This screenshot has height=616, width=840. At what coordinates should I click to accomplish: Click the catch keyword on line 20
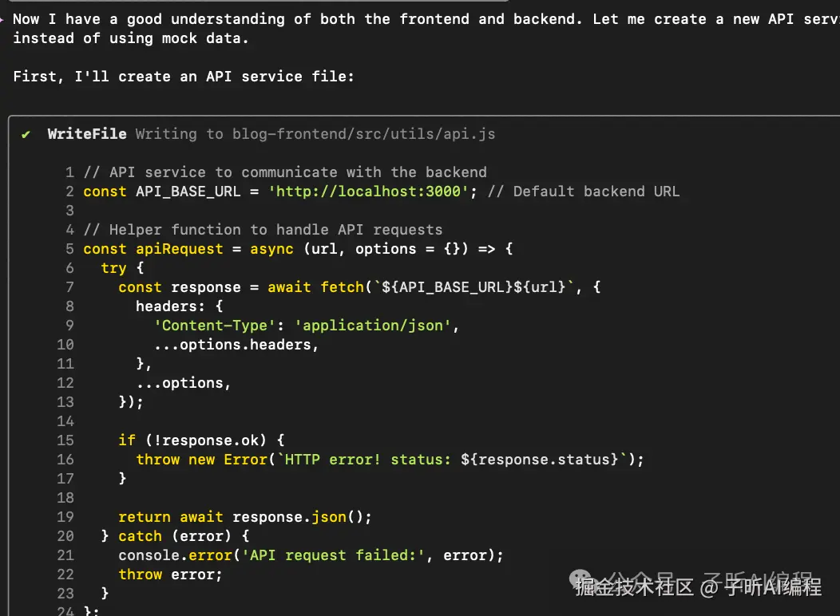point(140,536)
